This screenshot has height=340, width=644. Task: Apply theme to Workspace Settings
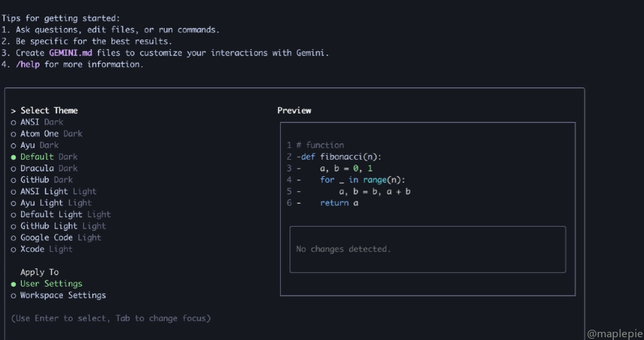click(63, 296)
